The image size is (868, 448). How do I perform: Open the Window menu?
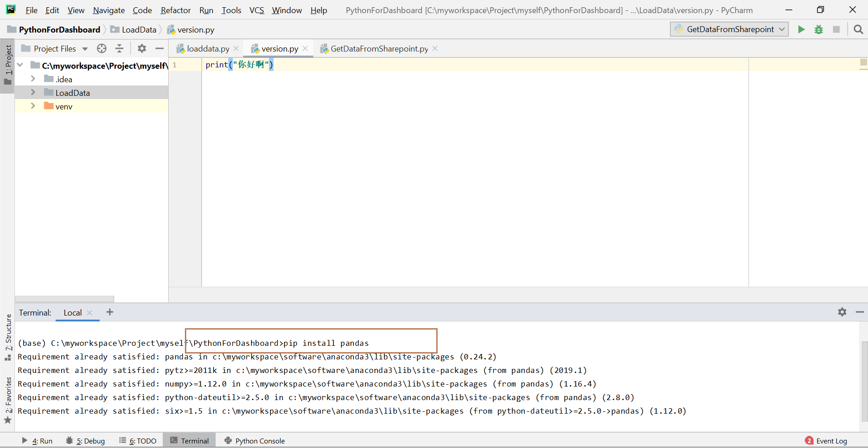(287, 10)
